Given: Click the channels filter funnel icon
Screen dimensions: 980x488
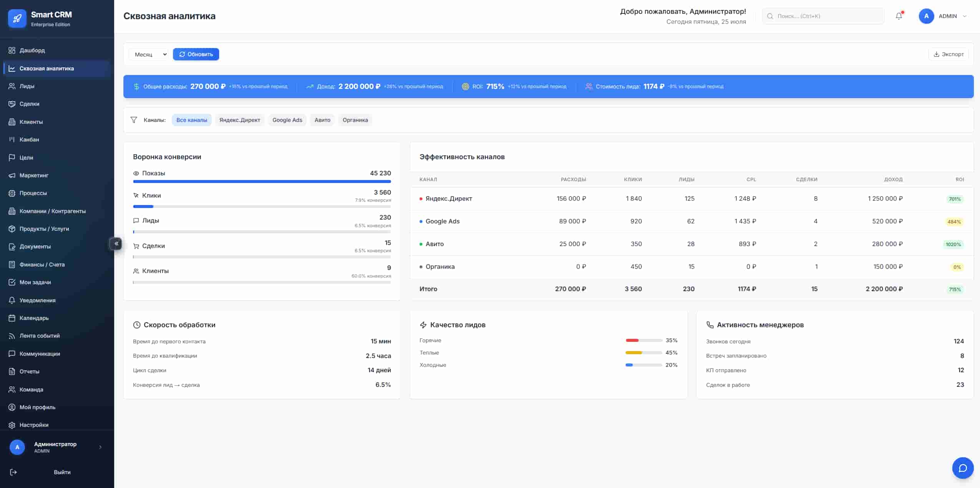Looking at the screenshot, I should point(134,120).
